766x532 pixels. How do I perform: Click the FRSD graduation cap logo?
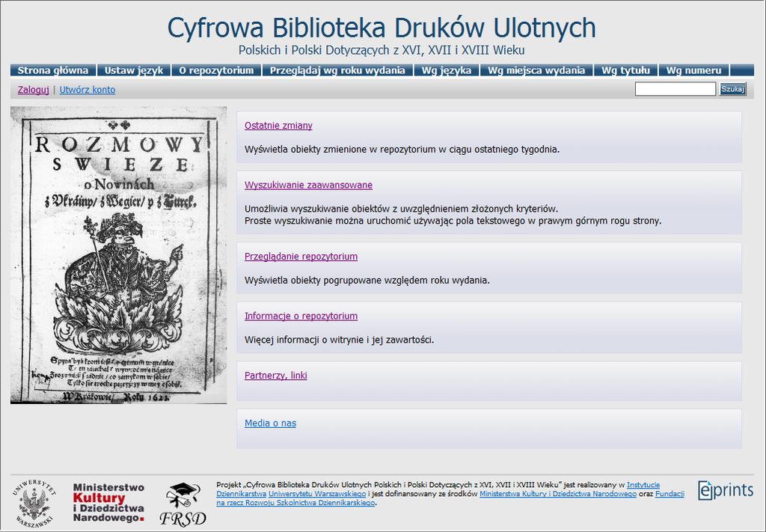[183, 504]
